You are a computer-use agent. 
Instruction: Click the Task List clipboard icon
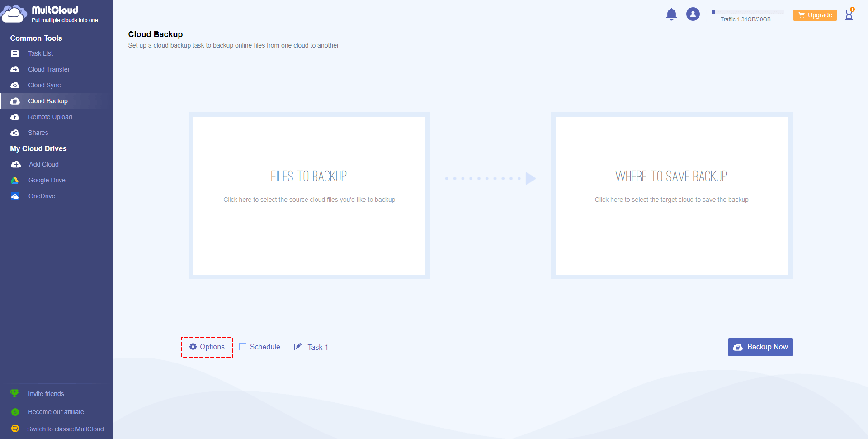[x=15, y=53]
